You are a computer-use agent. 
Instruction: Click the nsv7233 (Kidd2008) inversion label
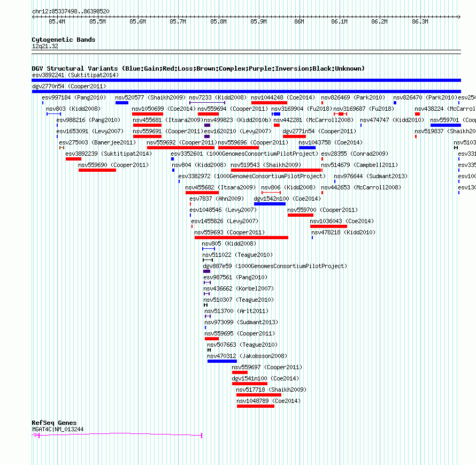click(x=218, y=97)
